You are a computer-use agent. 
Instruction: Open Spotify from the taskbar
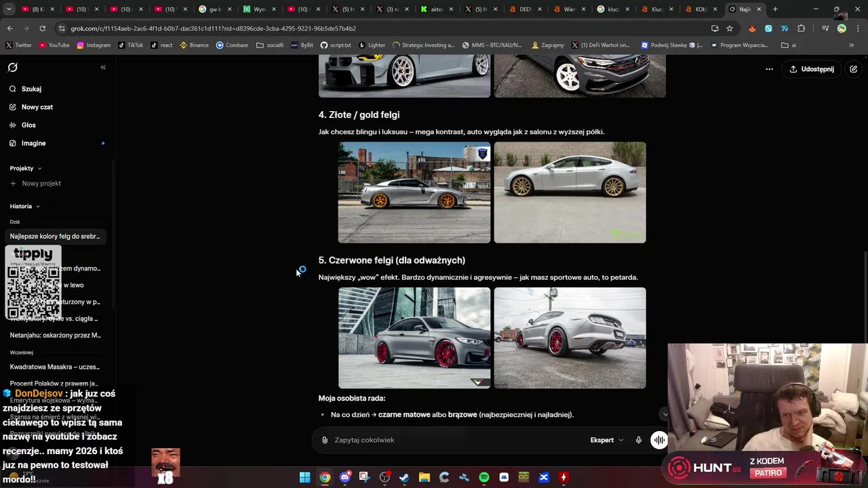tap(484, 477)
